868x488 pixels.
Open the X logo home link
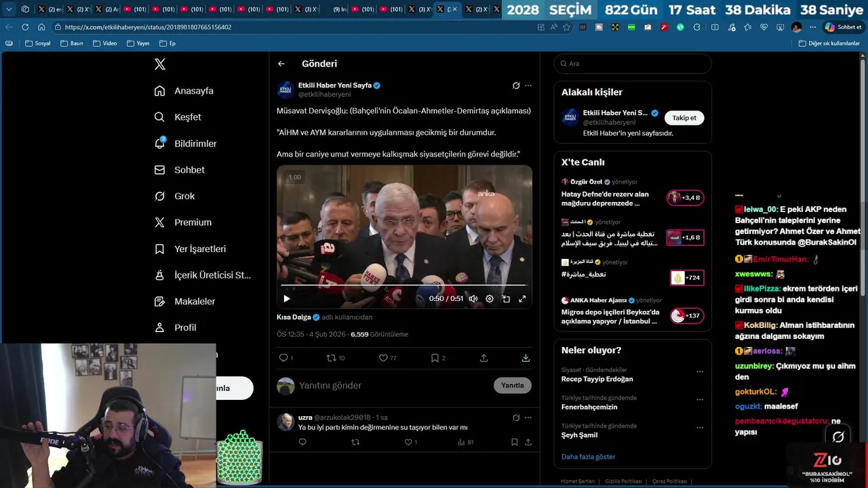coord(160,64)
